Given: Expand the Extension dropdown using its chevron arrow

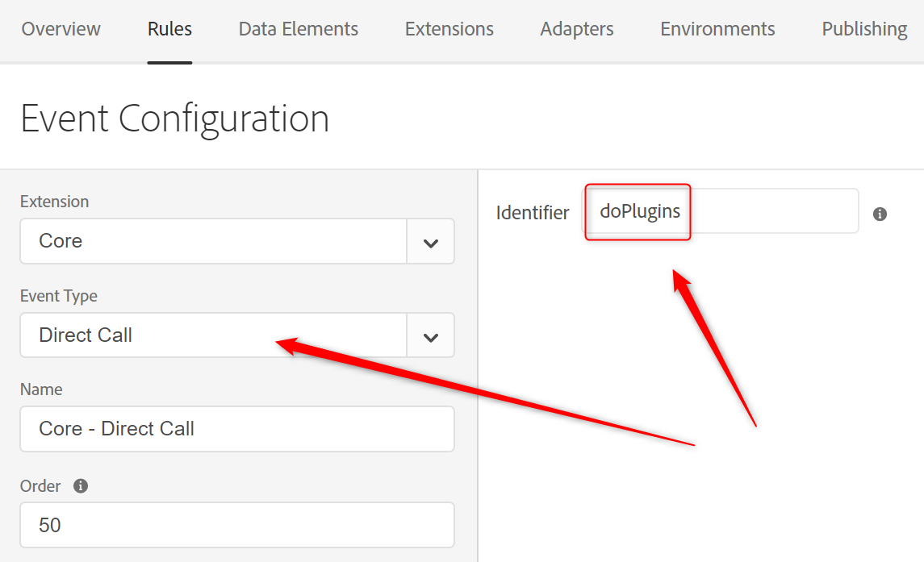Looking at the screenshot, I should 430,242.
